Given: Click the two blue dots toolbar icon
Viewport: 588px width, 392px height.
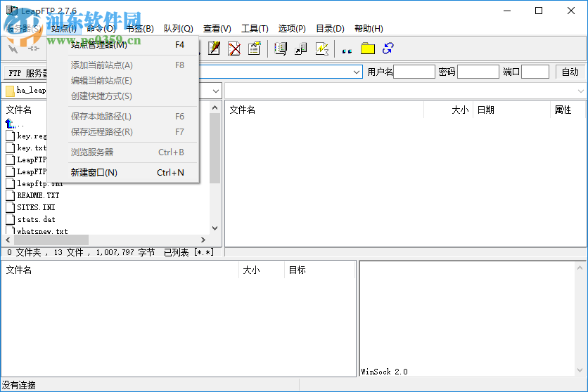Looking at the screenshot, I should (347, 51).
